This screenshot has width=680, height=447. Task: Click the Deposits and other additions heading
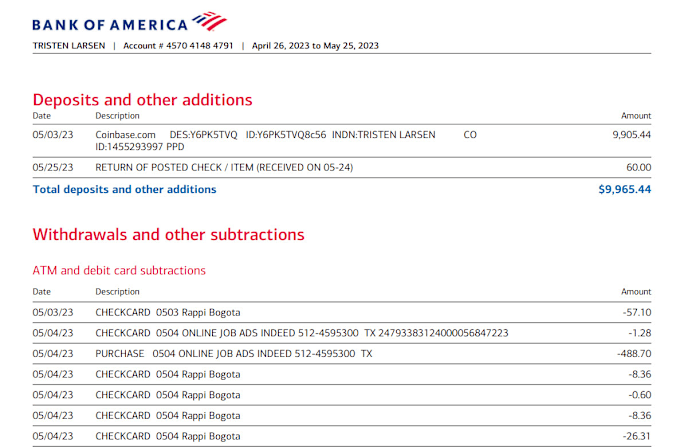pos(142,100)
